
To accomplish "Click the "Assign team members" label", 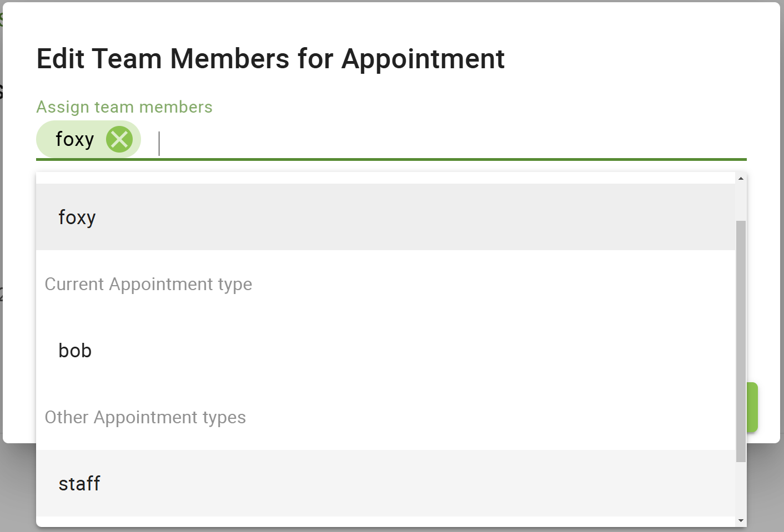I will pos(124,107).
